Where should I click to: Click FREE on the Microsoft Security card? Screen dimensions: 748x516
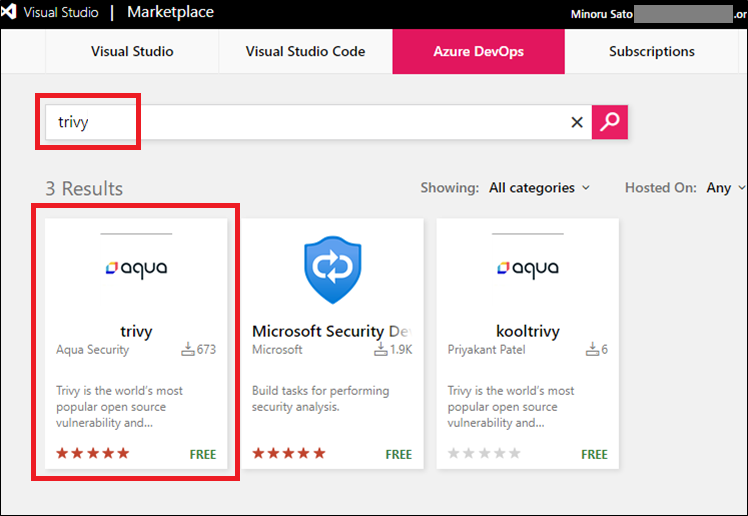[x=399, y=454]
